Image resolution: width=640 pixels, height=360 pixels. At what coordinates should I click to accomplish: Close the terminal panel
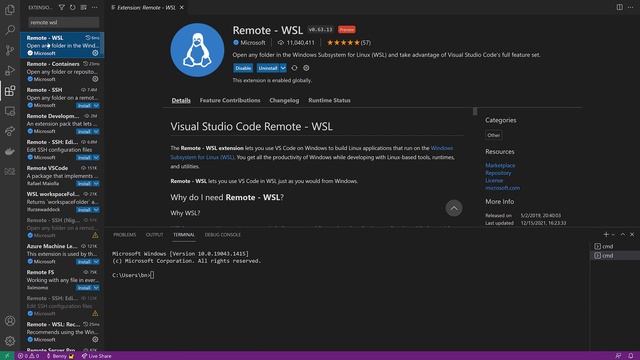[x=632, y=235]
